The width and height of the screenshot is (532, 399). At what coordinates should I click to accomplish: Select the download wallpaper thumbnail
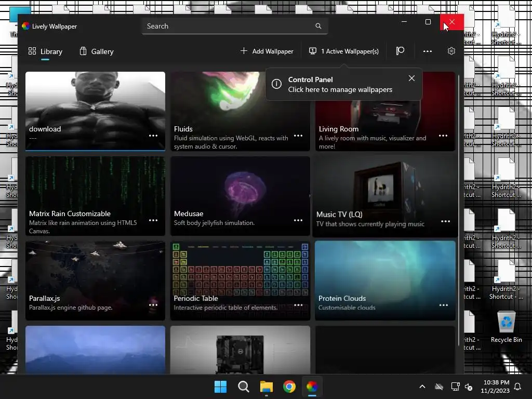(96, 111)
